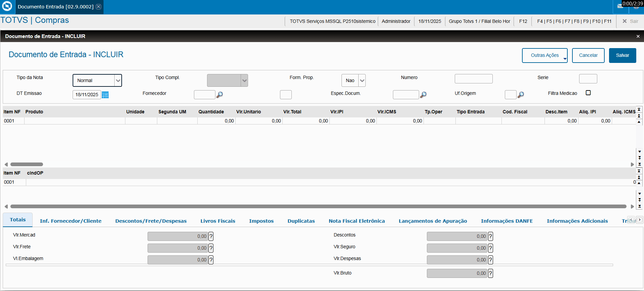Page up in the cIndOP grid
The image size is (644, 291).
coord(639,177)
